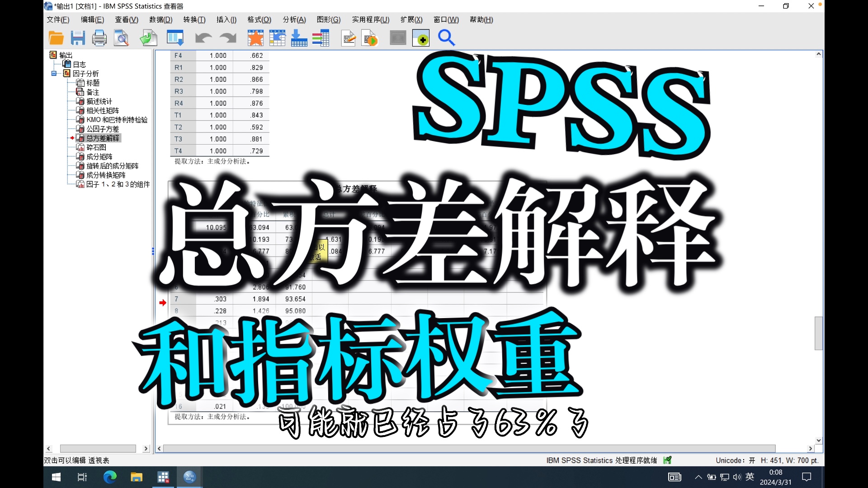Redo action with the toolbar arrow
The width and height of the screenshot is (868, 488).
click(x=228, y=38)
